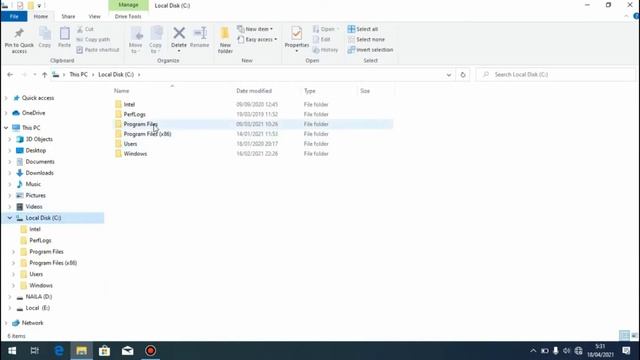Select Documents in navigation pane

click(x=40, y=162)
